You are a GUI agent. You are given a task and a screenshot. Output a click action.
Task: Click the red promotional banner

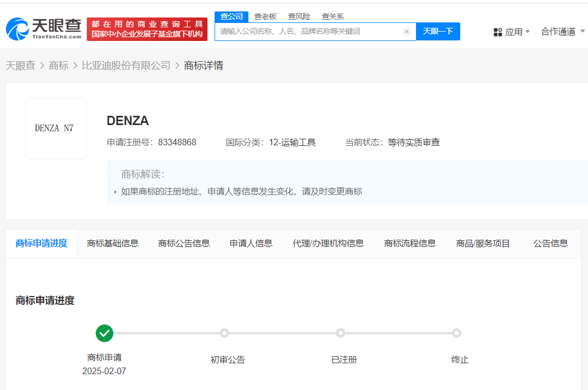click(x=147, y=29)
